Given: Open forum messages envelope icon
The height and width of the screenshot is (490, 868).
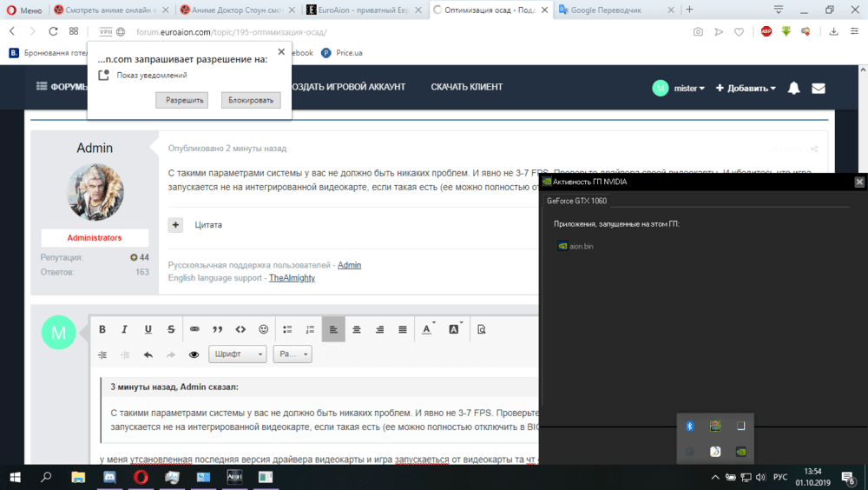Looking at the screenshot, I should [818, 88].
